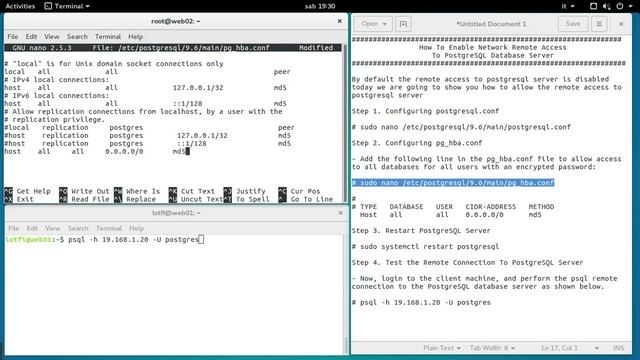Click the root@web02 terminal title bar
Screen dimensions: 640x360
point(176,21)
